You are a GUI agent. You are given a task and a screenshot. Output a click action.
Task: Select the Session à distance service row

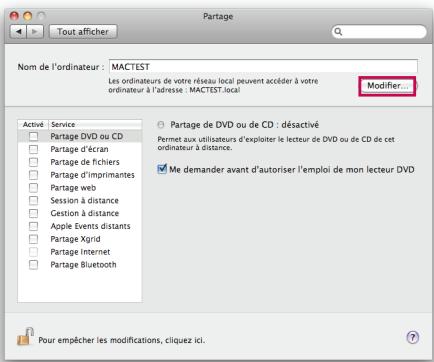click(x=80, y=201)
